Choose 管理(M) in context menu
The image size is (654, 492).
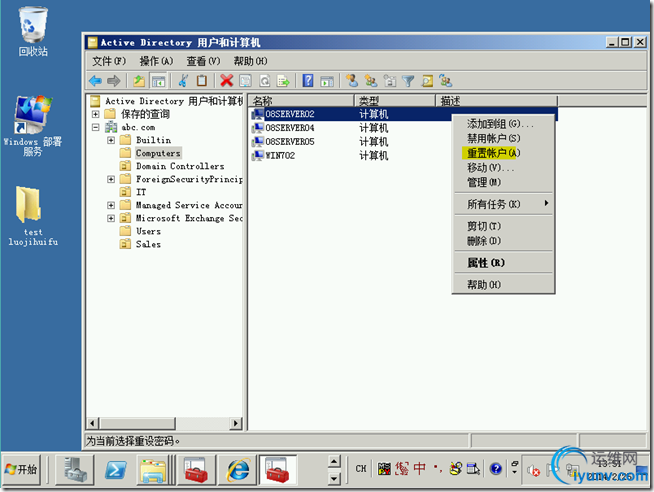pyautogui.click(x=503, y=182)
